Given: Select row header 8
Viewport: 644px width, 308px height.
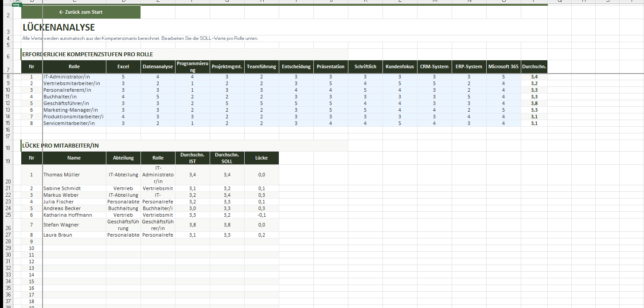Looking at the screenshot, I should point(8,77).
